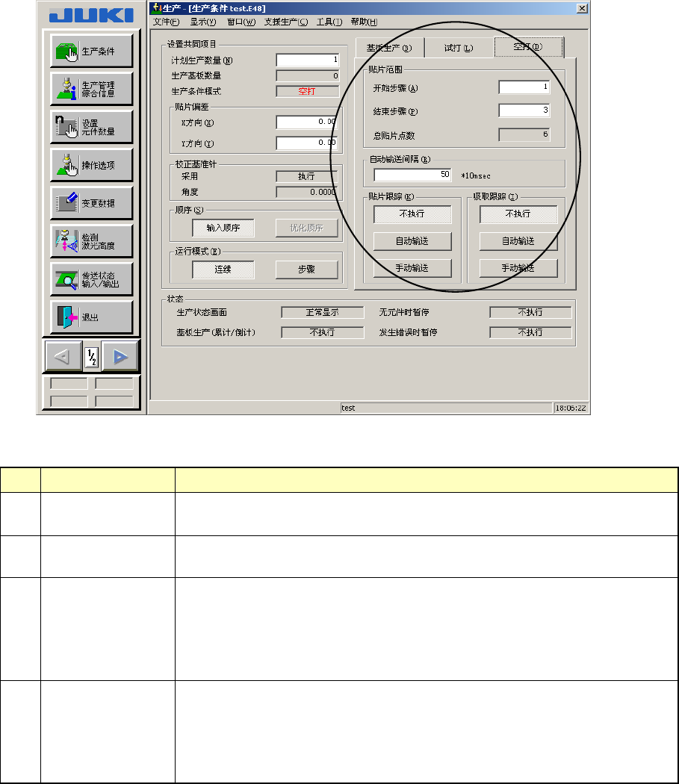Click 角度 value 0.0000 field
Viewport: 679px width, 784px height.
click(x=307, y=192)
